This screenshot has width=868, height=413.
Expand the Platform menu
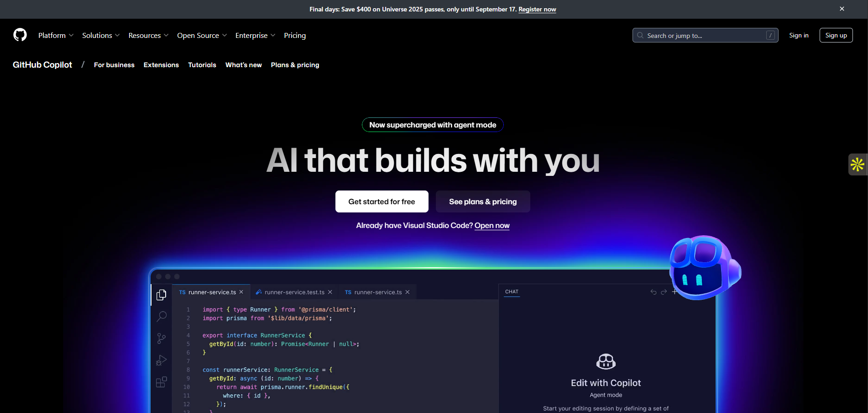point(56,35)
